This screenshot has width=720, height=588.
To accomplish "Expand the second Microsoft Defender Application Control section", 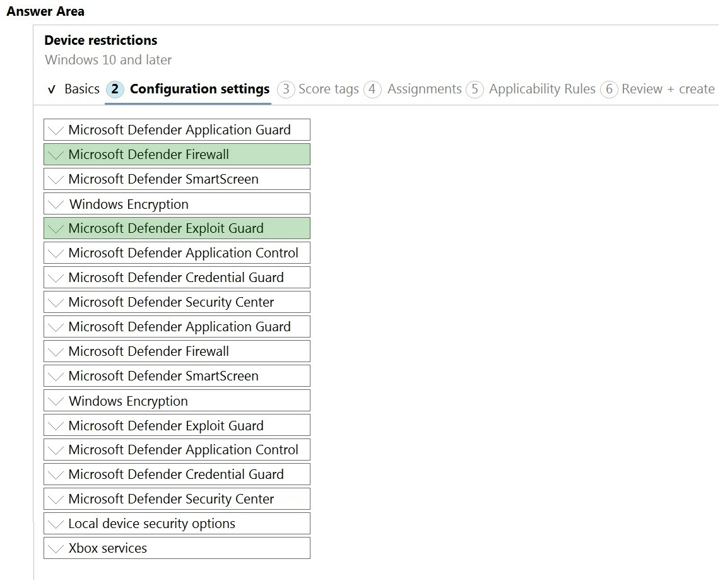I will (x=177, y=450).
